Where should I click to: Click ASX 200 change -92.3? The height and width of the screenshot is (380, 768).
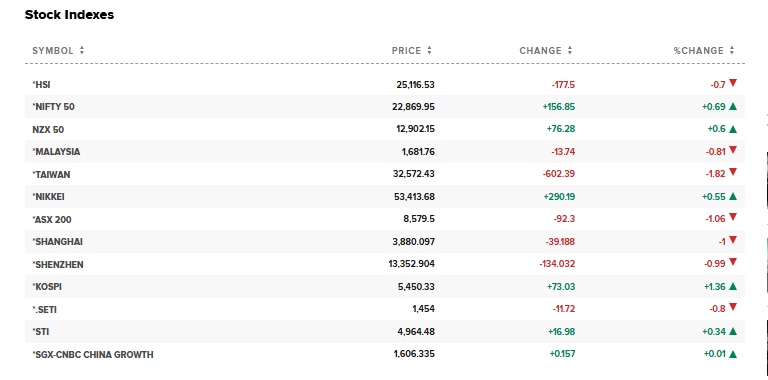point(565,219)
